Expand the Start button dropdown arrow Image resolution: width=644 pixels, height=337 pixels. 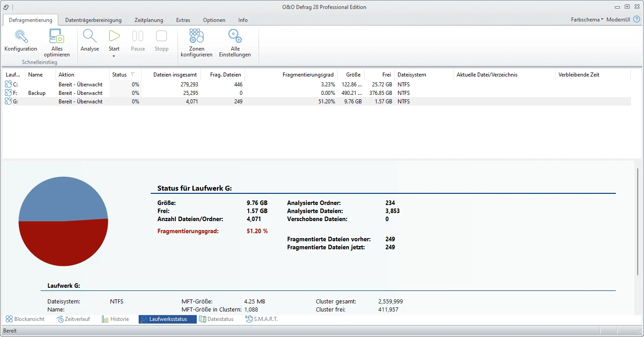pos(114,56)
